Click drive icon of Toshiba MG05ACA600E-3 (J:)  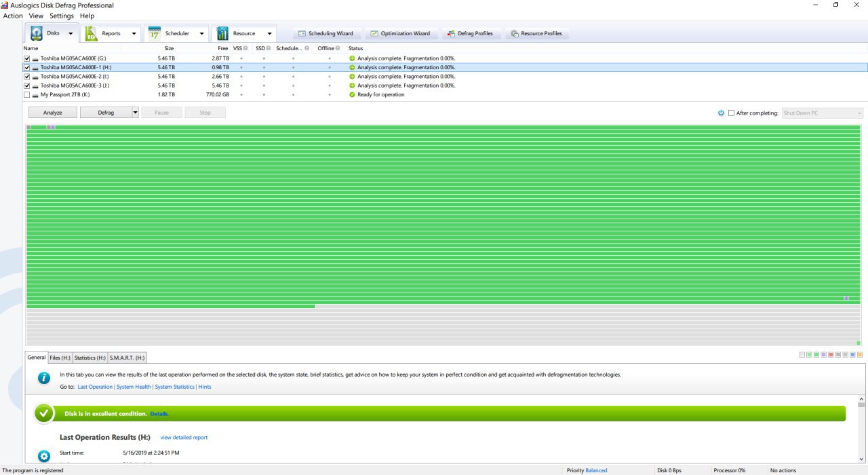(x=35, y=85)
